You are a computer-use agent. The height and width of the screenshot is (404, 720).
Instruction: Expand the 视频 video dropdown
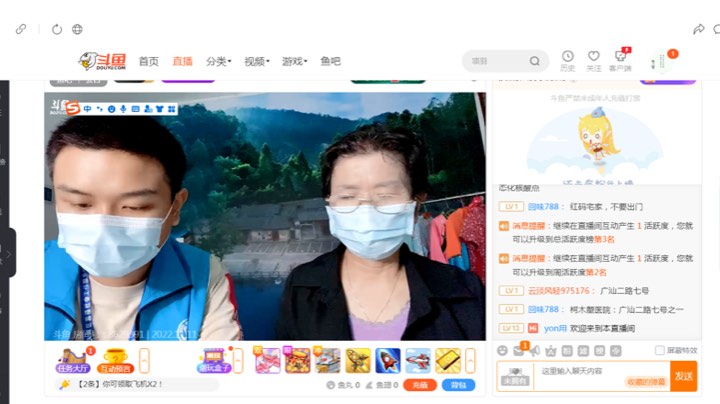(x=257, y=61)
